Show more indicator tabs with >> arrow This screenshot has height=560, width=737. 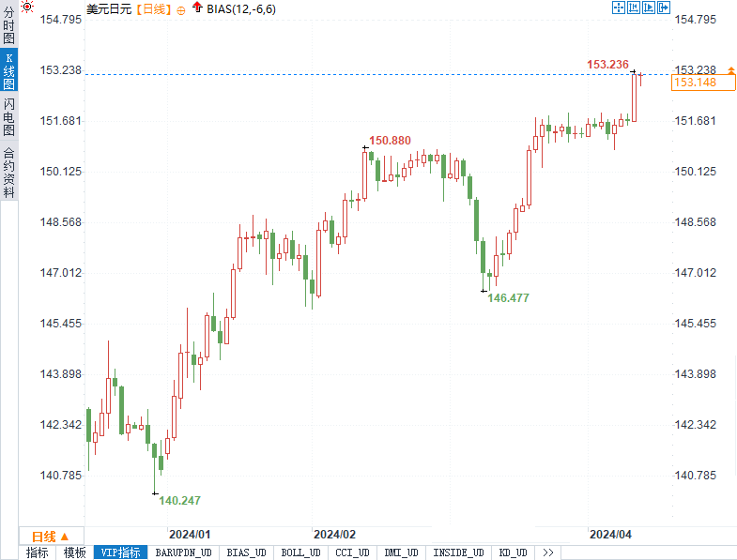(547, 552)
